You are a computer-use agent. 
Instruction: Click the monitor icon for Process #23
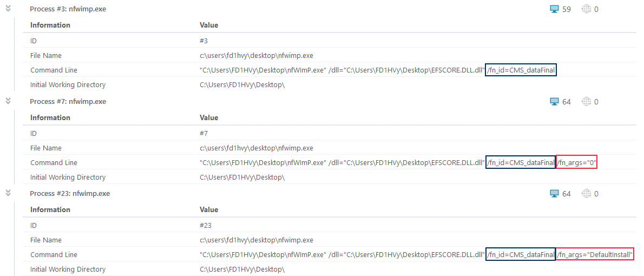[x=555, y=193]
